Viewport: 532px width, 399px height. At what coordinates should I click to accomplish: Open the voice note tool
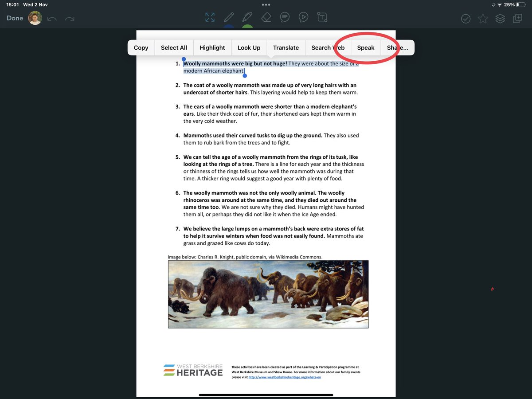[303, 17]
